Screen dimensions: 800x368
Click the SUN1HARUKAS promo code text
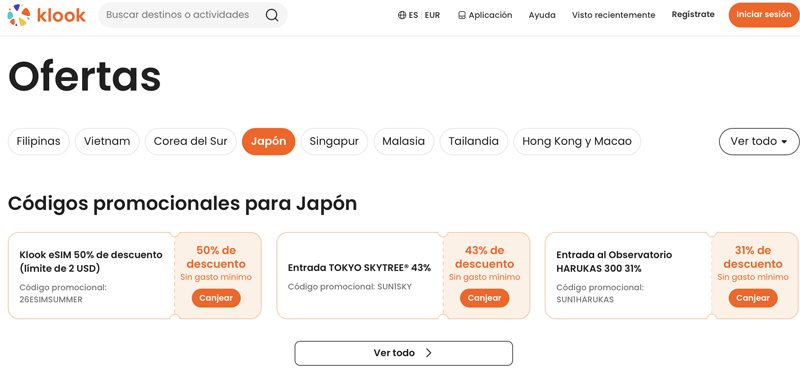pyautogui.click(x=585, y=300)
